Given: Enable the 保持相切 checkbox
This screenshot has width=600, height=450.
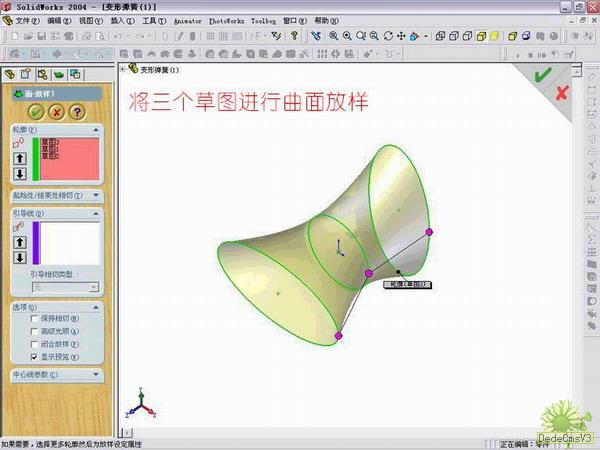Looking at the screenshot, I should click(x=35, y=319).
